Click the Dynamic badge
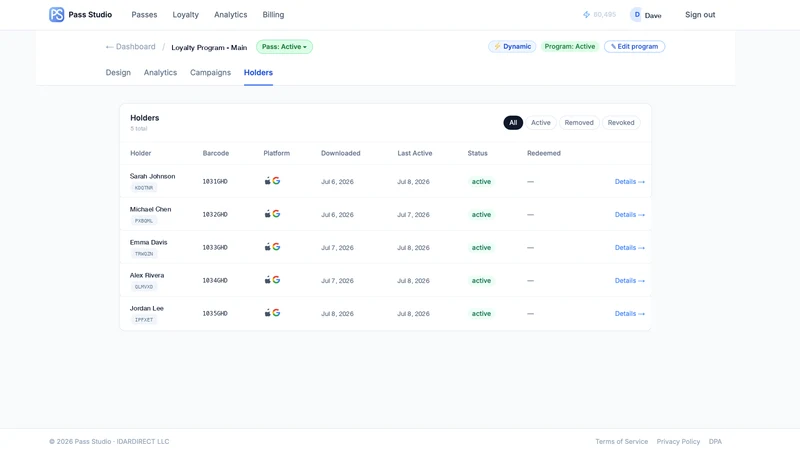Screen dimensions: 800x450 click(x=512, y=46)
